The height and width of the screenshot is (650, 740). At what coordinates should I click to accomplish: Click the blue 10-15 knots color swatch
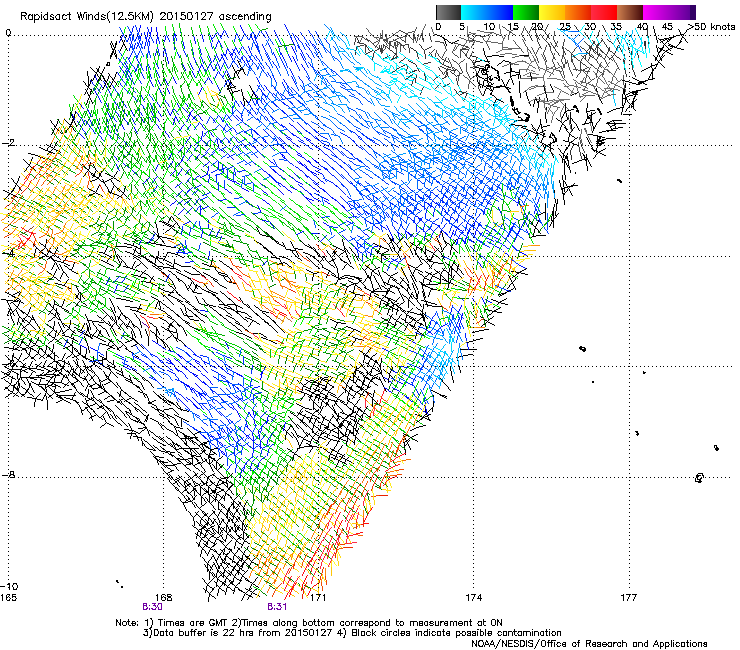(x=500, y=12)
